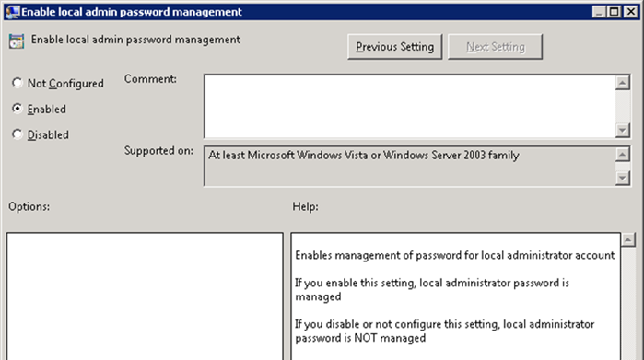
Task: Click 'Enables management of password' help text
Action: point(454,255)
